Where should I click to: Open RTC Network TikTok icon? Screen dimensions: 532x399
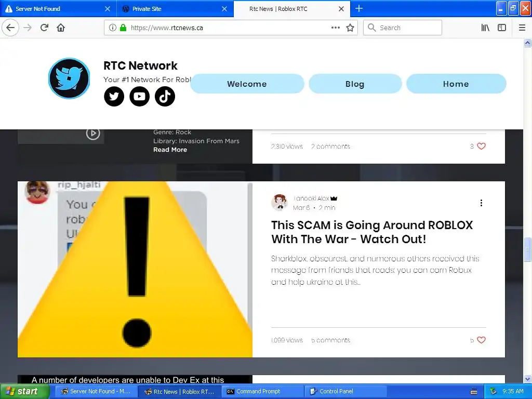(165, 96)
